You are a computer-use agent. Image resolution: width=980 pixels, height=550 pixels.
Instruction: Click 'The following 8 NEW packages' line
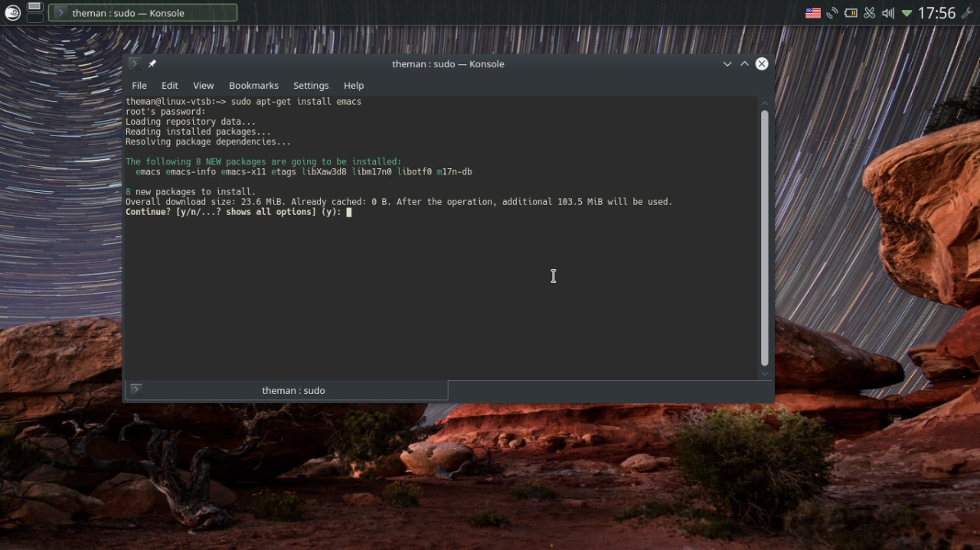263,161
